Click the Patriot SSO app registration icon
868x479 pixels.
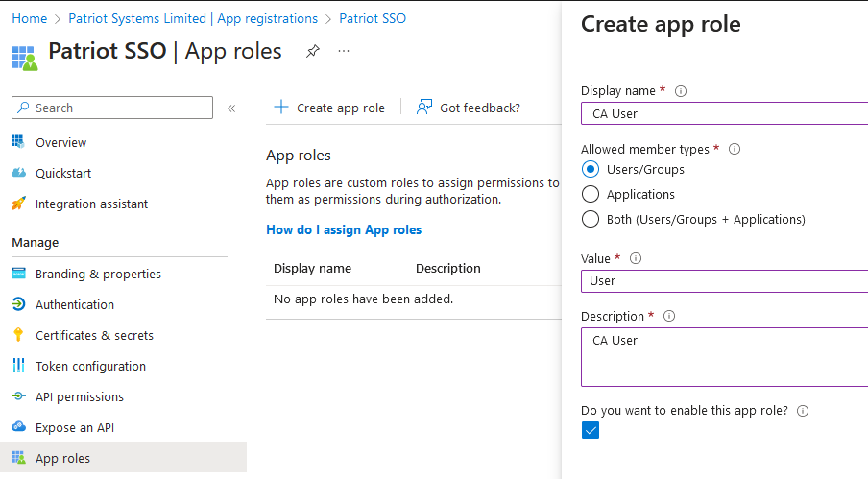[x=25, y=59]
